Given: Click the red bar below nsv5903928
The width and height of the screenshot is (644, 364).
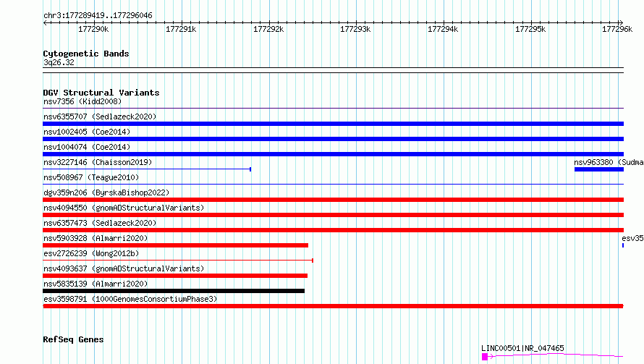Looking at the screenshot, I should [175, 245].
